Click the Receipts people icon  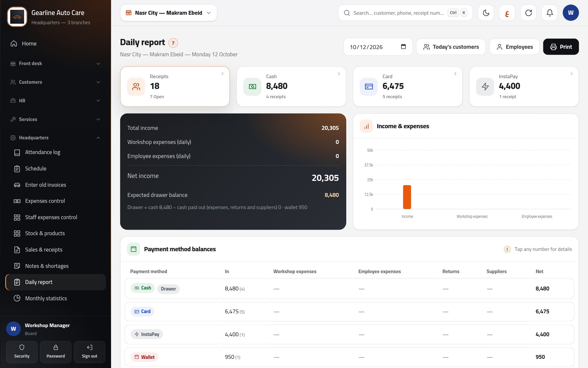(x=136, y=87)
